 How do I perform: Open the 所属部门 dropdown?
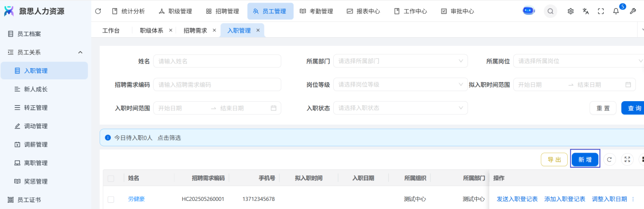click(x=400, y=61)
